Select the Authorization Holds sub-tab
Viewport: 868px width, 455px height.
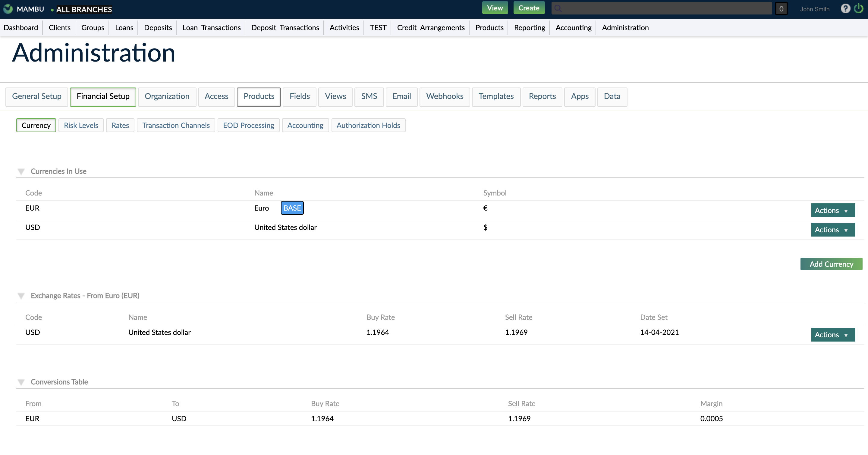(x=368, y=125)
